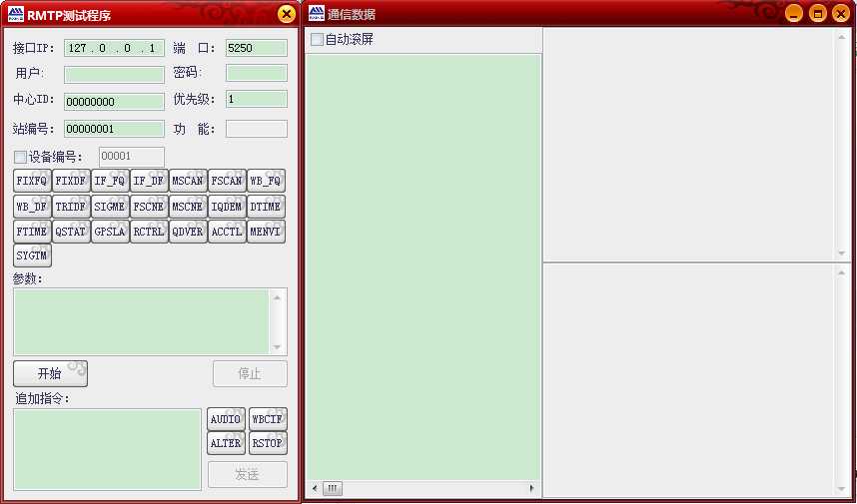Focus the 用户 username field

(x=114, y=74)
